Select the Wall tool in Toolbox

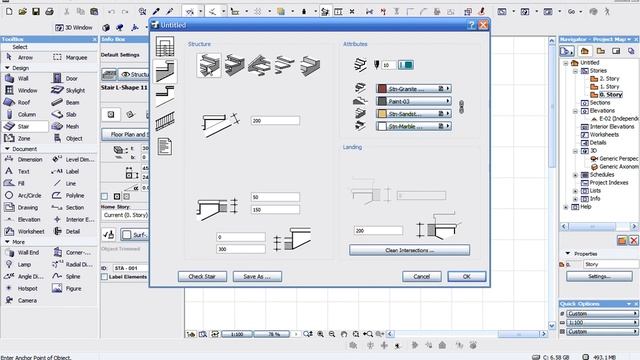pyautogui.click(x=24, y=78)
